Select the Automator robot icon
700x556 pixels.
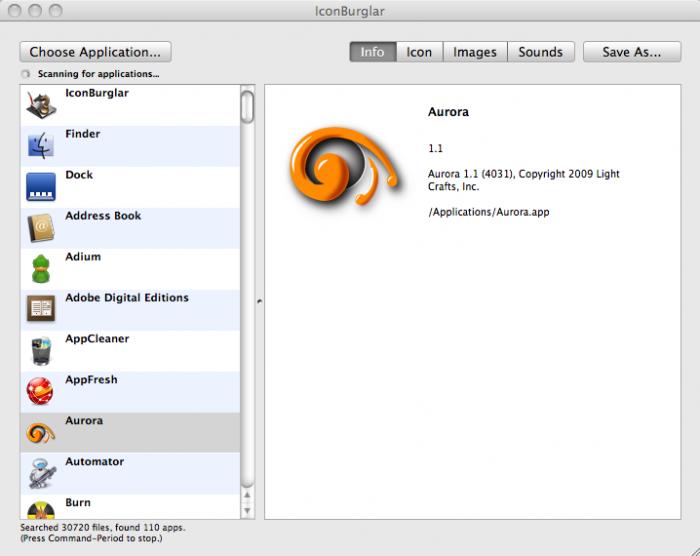tap(41, 474)
